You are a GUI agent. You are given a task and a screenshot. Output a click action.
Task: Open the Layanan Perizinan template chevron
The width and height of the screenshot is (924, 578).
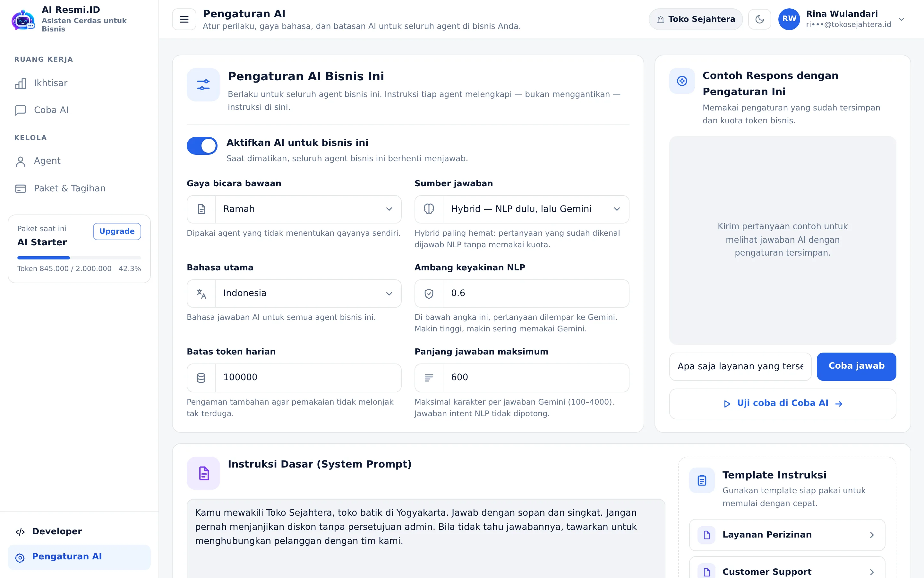[x=871, y=535]
